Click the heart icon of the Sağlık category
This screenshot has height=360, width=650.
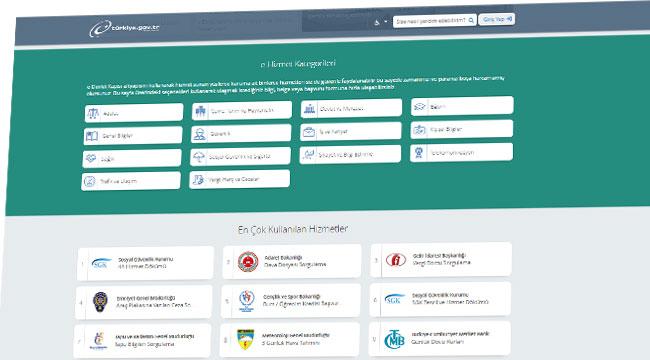click(x=91, y=158)
